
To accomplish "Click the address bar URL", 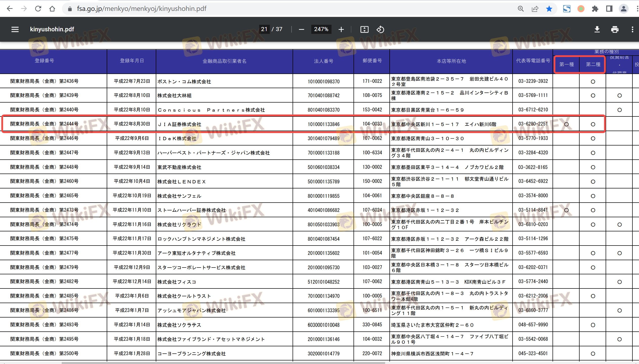I will [142, 9].
